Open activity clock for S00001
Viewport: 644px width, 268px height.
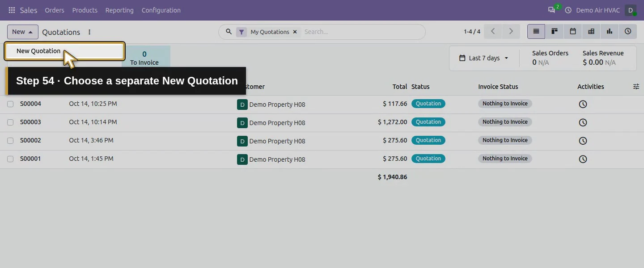(x=583, y=159)
